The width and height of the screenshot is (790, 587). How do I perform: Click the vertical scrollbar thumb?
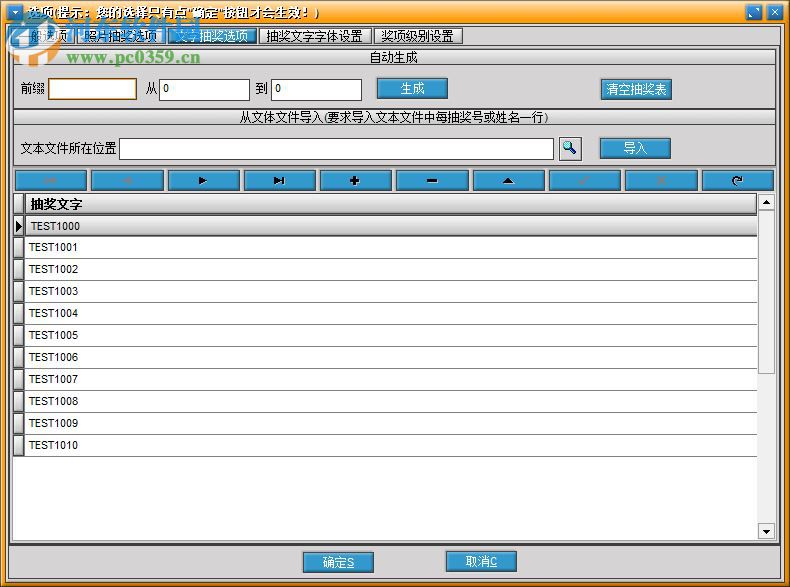tap(766, 292)
